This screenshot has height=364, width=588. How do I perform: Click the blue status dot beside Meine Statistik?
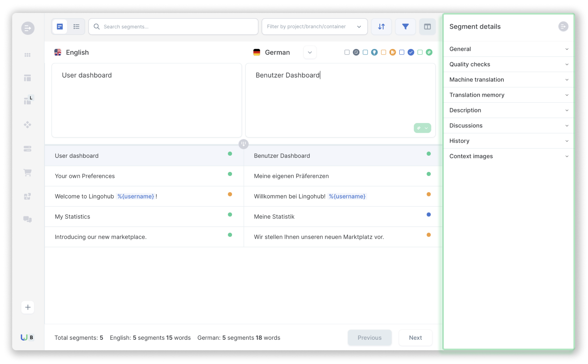tap(429, 214)
